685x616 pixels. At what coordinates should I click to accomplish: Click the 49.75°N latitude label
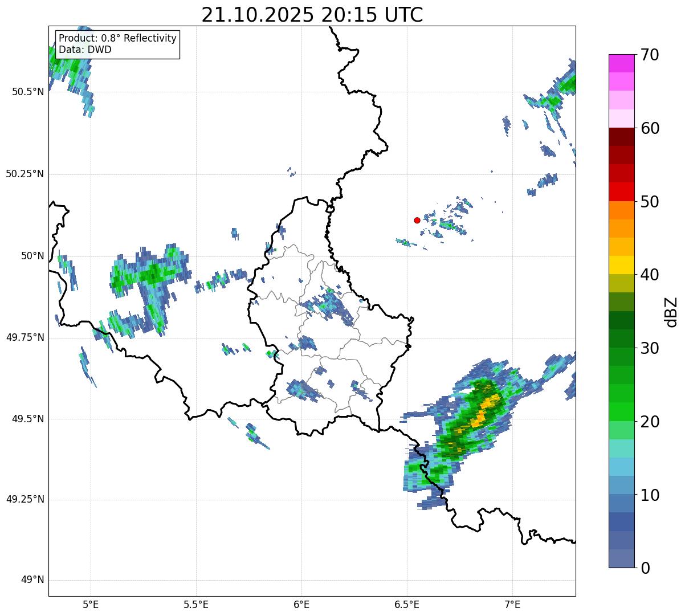click(x=25, y=337)
